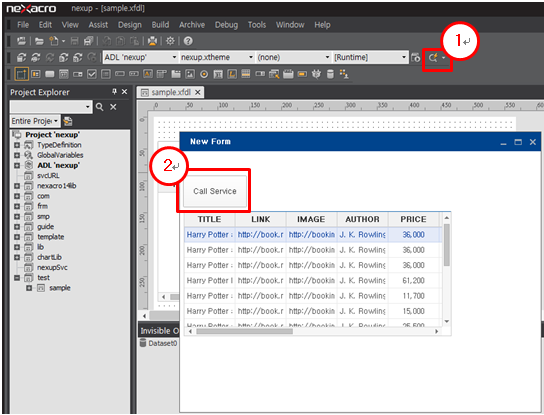
Task: Click the icon left of Quick View
Action: tap(415, 58)
